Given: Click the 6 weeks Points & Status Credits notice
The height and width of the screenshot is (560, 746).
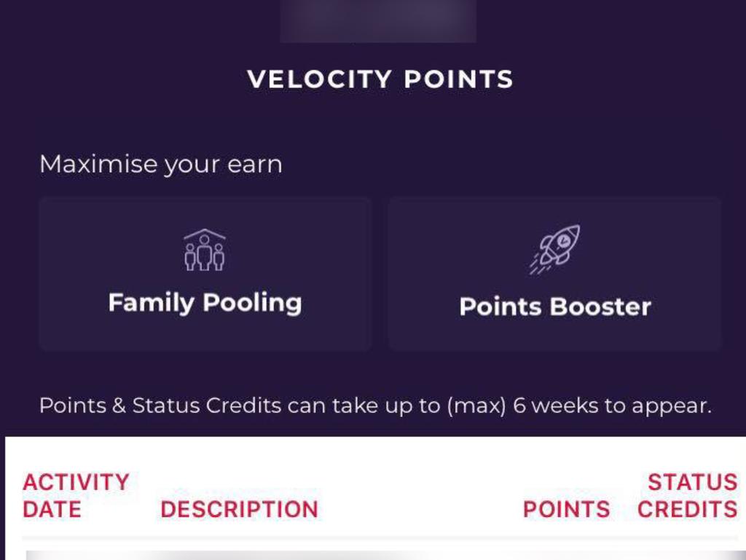Looking at the screenshot, I should 375,406.
